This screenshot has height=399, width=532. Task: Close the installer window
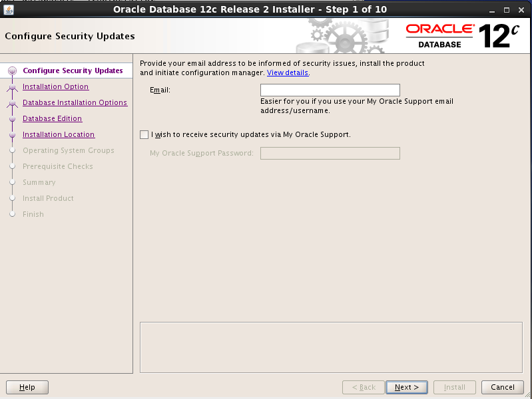click(521, 10)
